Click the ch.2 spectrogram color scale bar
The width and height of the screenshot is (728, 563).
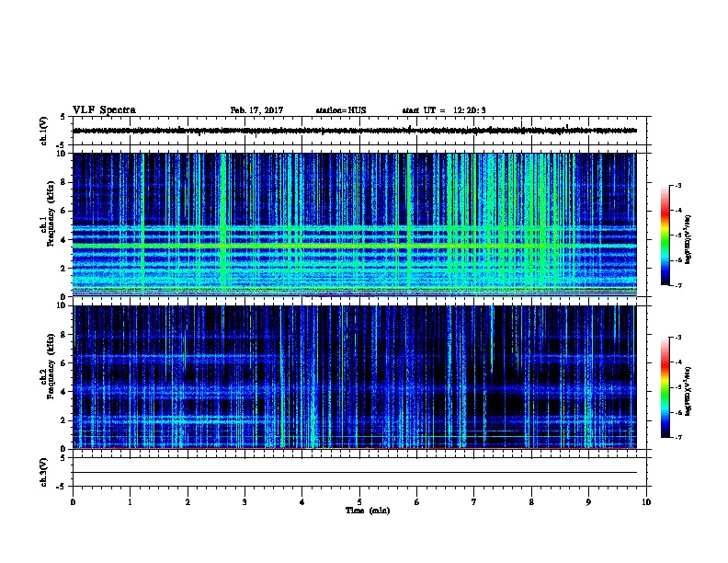665,387
